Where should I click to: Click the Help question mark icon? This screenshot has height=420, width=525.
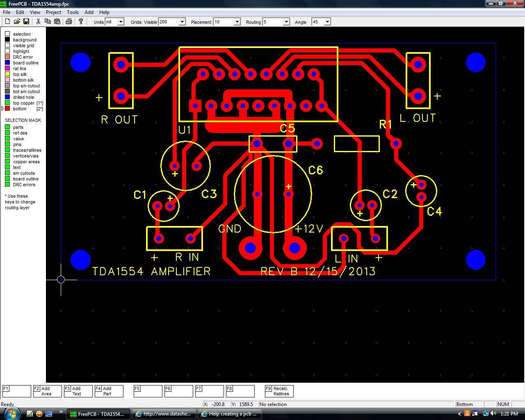[x=80, y=21]
